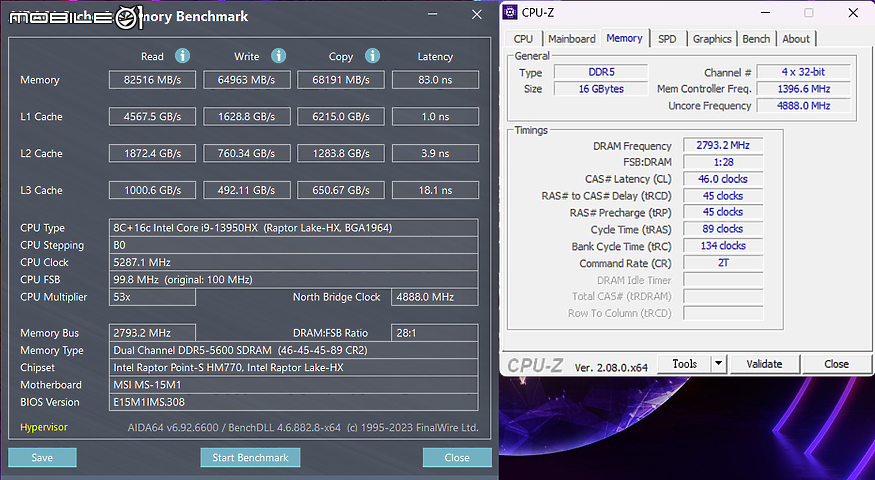Viewport: 875px width, 480px height.
Task: Select the Memory tab in CPU-Z
Action: coord(624,38)
